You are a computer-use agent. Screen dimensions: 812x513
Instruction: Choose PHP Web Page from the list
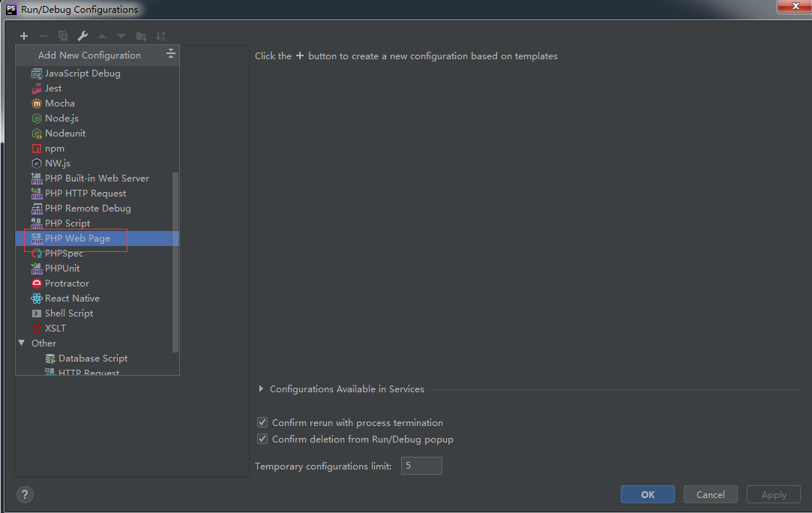(x=97, y=238)
